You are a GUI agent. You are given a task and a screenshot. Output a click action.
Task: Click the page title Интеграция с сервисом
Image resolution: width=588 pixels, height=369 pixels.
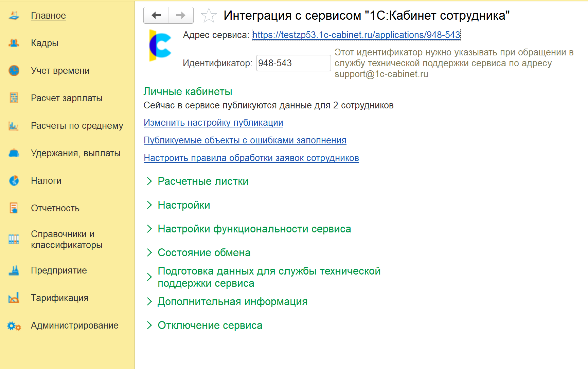tap(367, 16)
